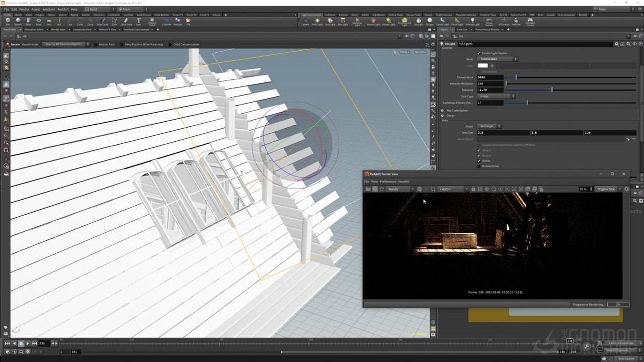The height and width of the screenshot is (362, 644).
Task: Click the Intensity Multiplier input field
Action: pos(490,83)
